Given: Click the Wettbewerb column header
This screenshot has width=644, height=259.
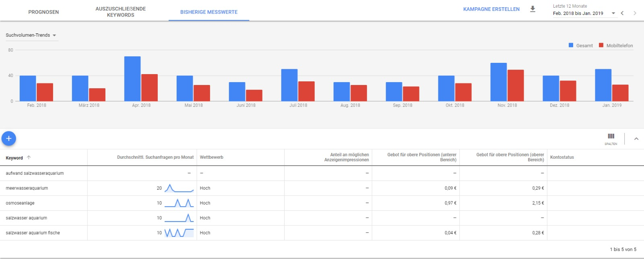Looking at the screenshot, I should pyautogui.click(x=211, y=157).
